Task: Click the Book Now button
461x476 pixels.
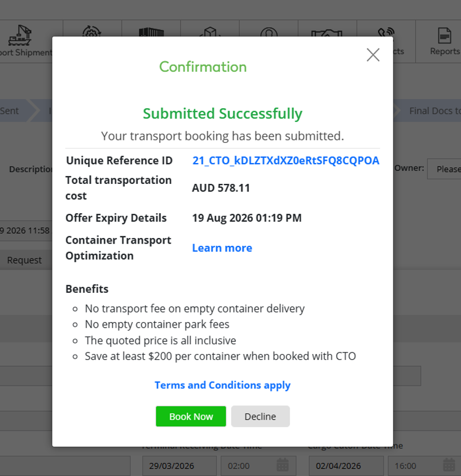Action: tap(191, 416)
